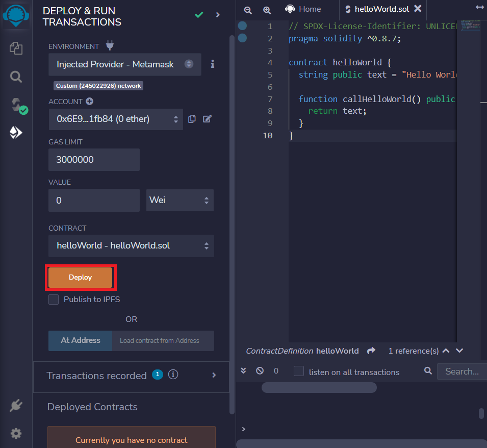Viewport: 487px width, 448px height.
Task: Click the Value amount input field
Action: [94, 201]
